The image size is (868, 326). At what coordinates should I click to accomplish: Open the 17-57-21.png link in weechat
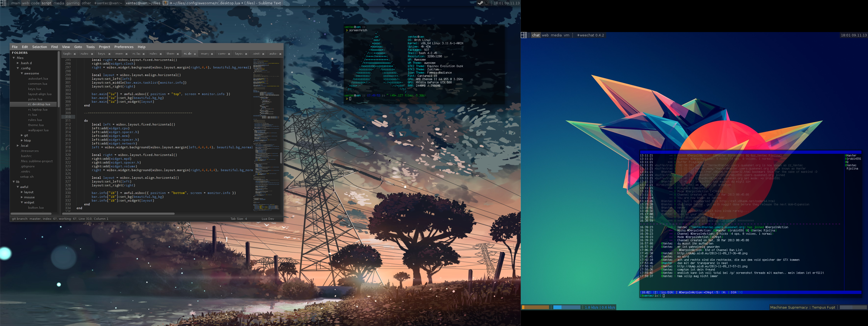[x=712, y=266]
